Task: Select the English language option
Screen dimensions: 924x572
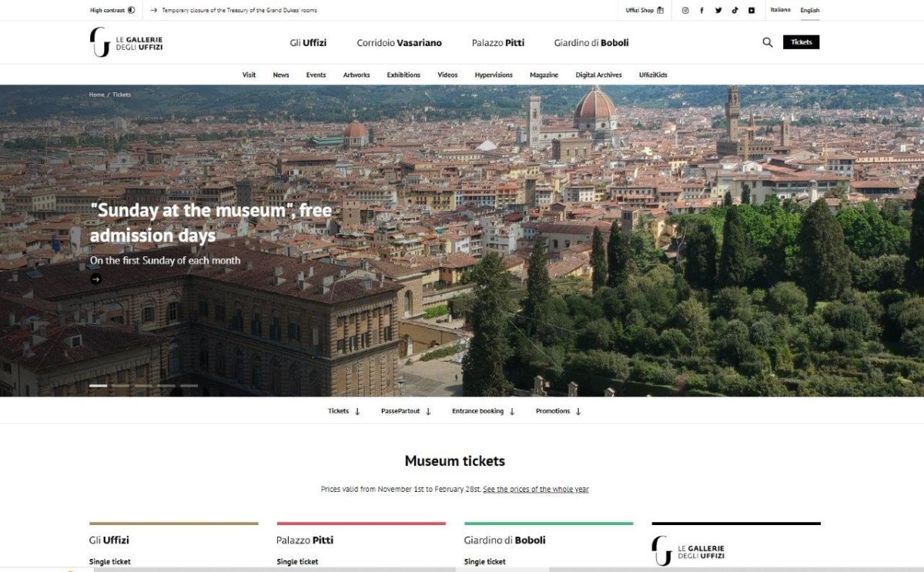Action: tap(810, 10)
